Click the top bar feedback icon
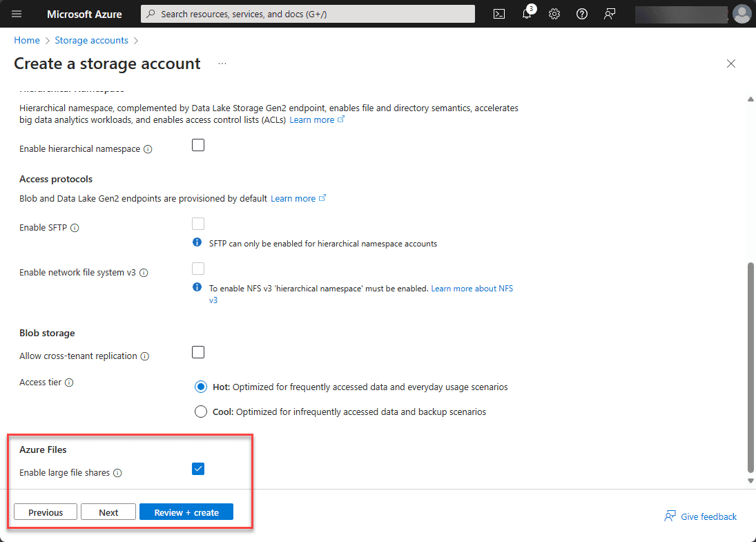 (610, 14)
